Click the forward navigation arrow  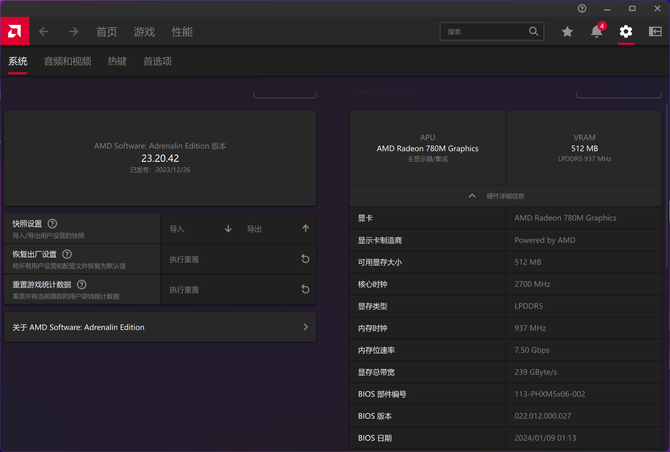pyautogui.click(x=73, y=32)
